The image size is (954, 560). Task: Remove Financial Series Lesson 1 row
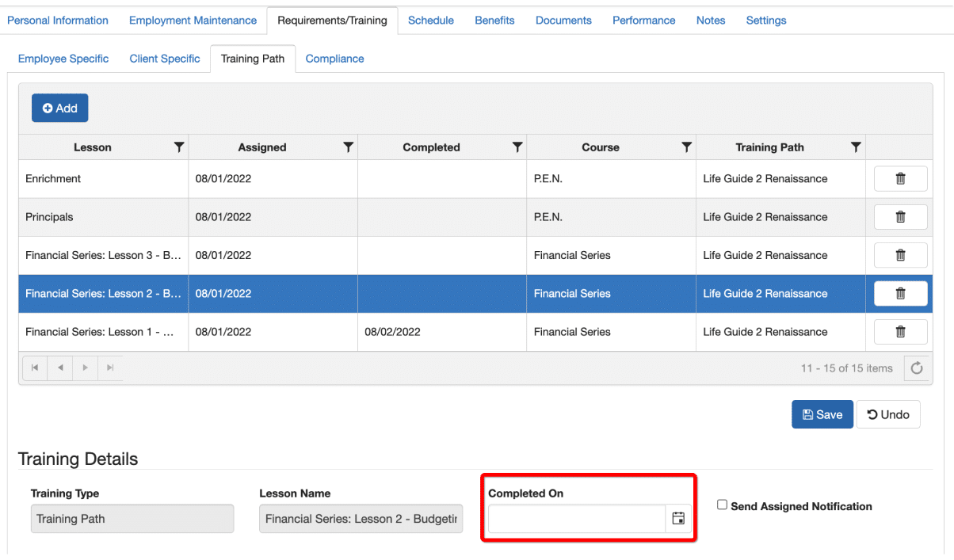(x=900, y=332)
